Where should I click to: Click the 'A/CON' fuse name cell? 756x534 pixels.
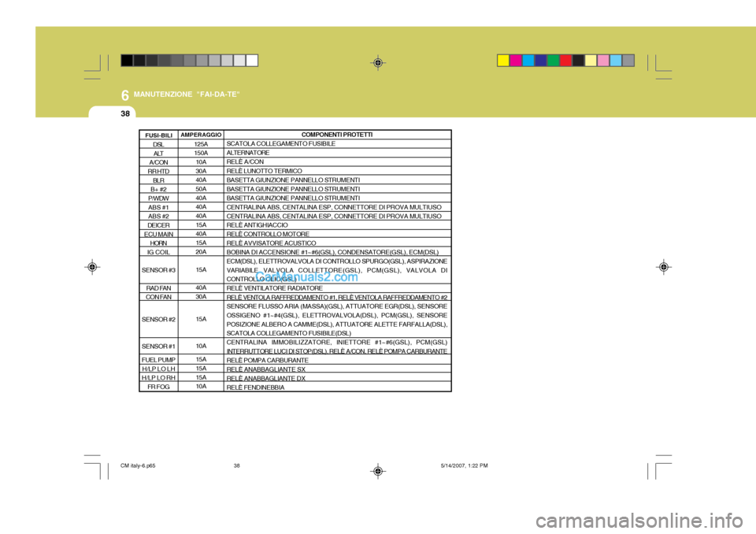pos(158,162)
